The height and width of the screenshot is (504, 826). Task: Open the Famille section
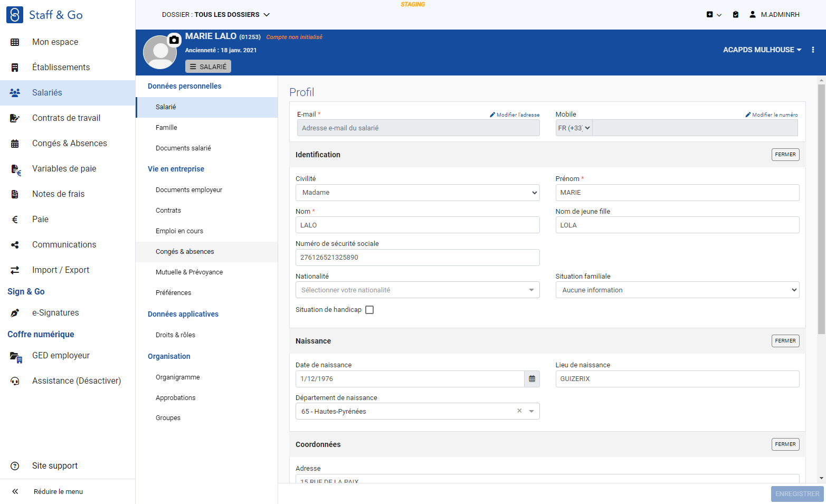pos(207,128)
